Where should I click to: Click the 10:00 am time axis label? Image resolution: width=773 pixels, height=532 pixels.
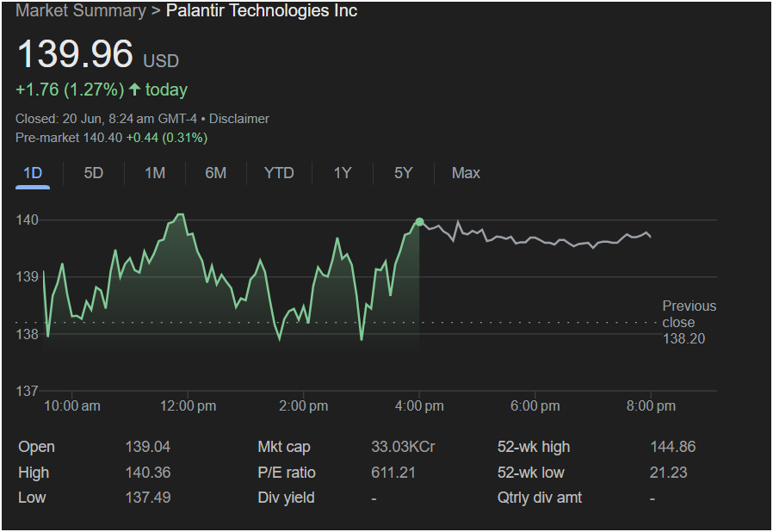pyautogui.click(x=72, y=406)
